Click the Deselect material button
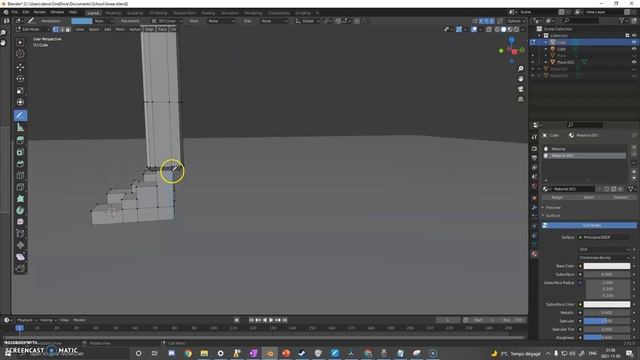The height and width of the screenshot is (360, 640). click(x=621, y=197)
